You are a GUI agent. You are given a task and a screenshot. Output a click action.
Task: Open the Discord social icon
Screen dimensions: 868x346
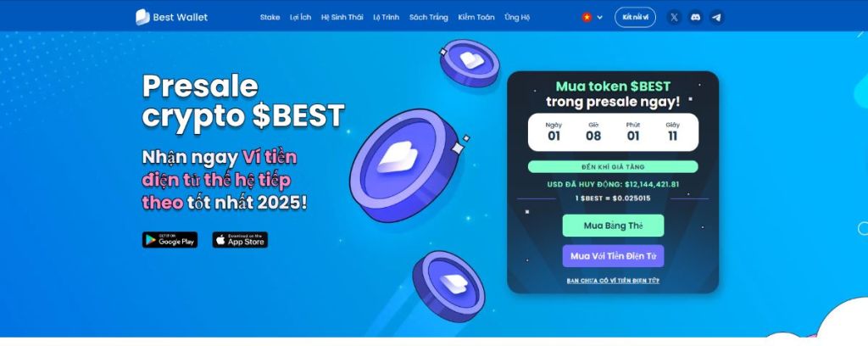[x=695, y=17]
